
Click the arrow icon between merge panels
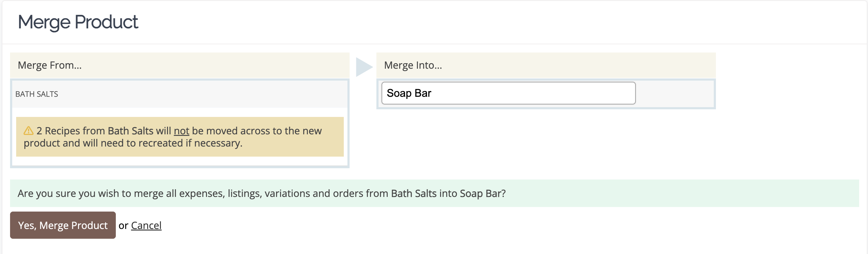[364, 67]
